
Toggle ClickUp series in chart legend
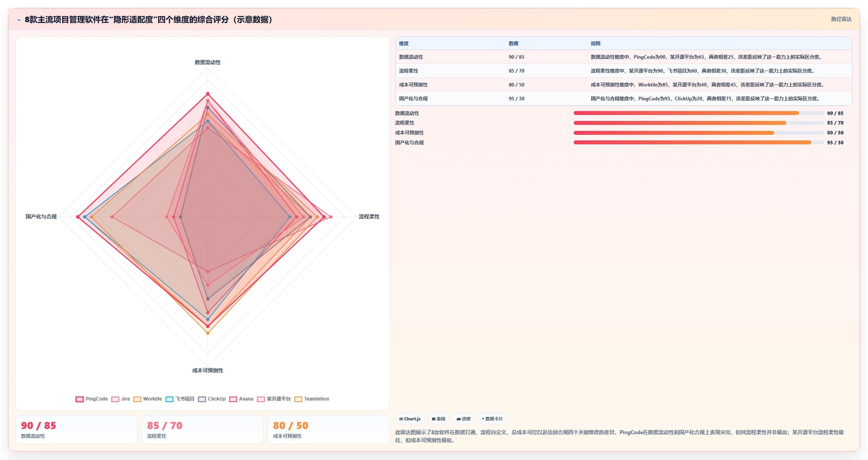pos(212,399)
